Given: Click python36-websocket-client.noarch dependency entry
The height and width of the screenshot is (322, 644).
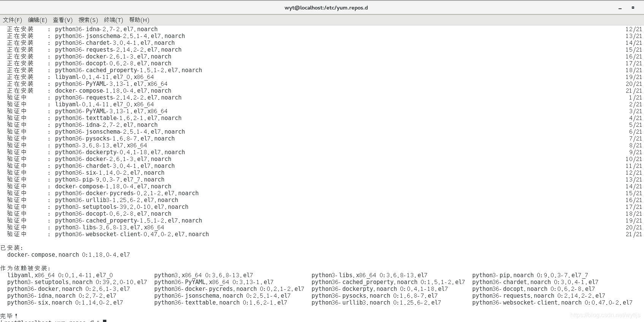Looking at the screenshot, I should [552, 303].
